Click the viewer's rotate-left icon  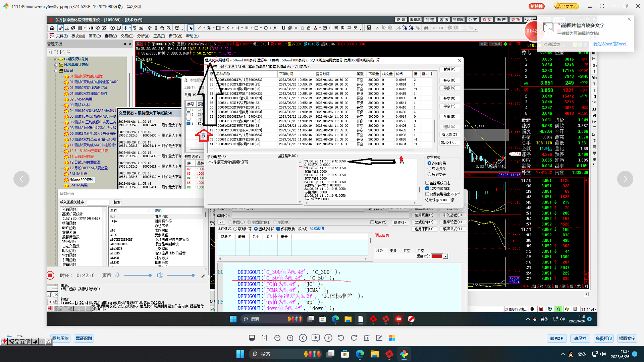[341, 338]
